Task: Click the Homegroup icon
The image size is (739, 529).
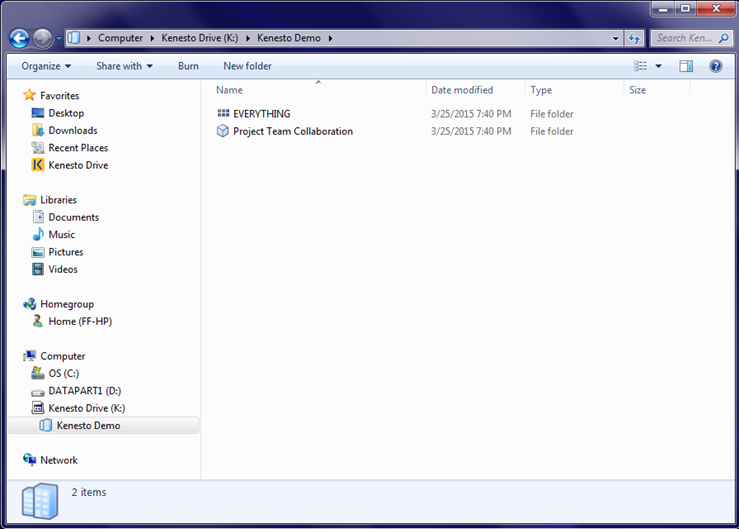Action: pyautogui.click(x=29, y=304)
